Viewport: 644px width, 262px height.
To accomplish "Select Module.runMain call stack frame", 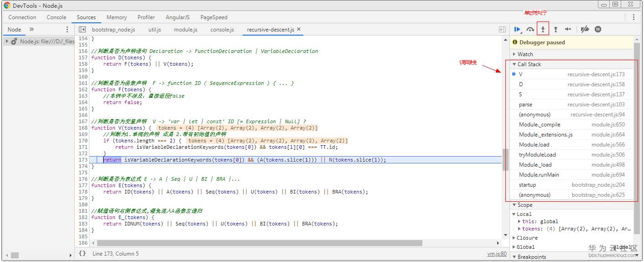I will pyautogui.click(x=572, y=175).
